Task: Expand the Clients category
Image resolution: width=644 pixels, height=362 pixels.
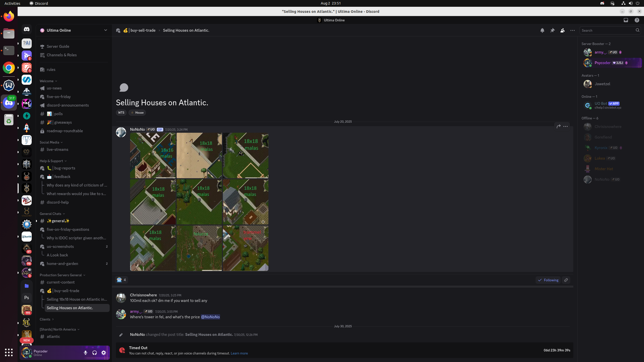Action: 47,319
